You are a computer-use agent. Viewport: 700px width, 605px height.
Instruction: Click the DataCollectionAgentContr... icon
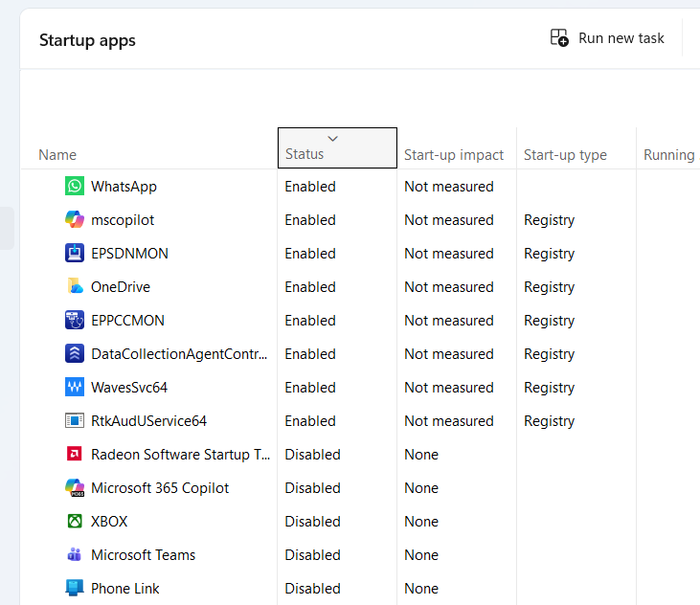click(75, 353)
